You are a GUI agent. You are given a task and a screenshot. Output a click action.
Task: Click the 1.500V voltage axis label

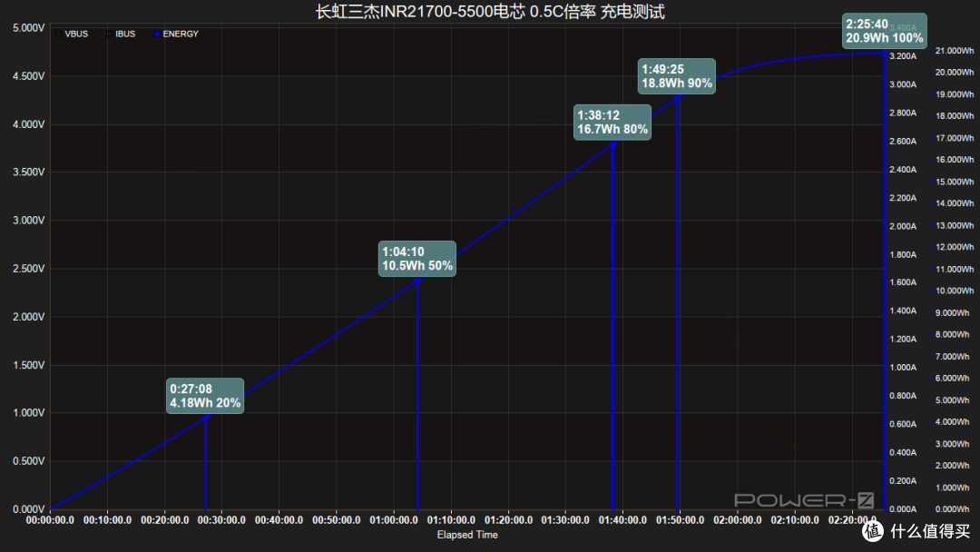(29, 365)
